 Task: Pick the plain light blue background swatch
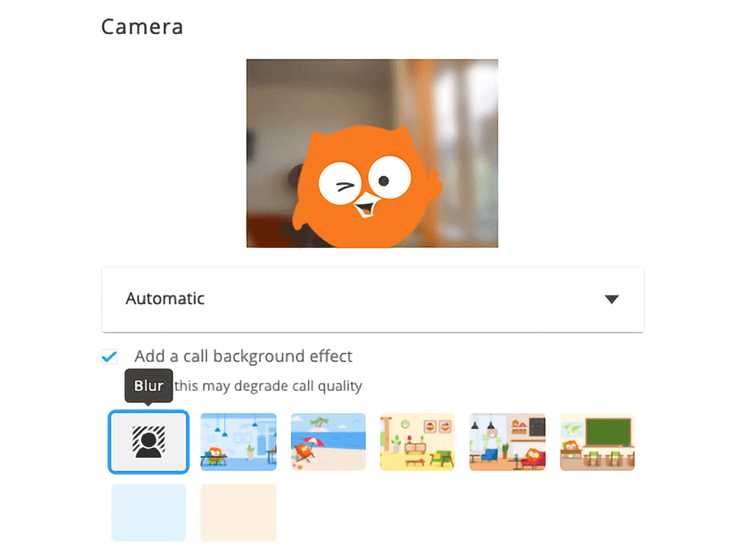149,512
